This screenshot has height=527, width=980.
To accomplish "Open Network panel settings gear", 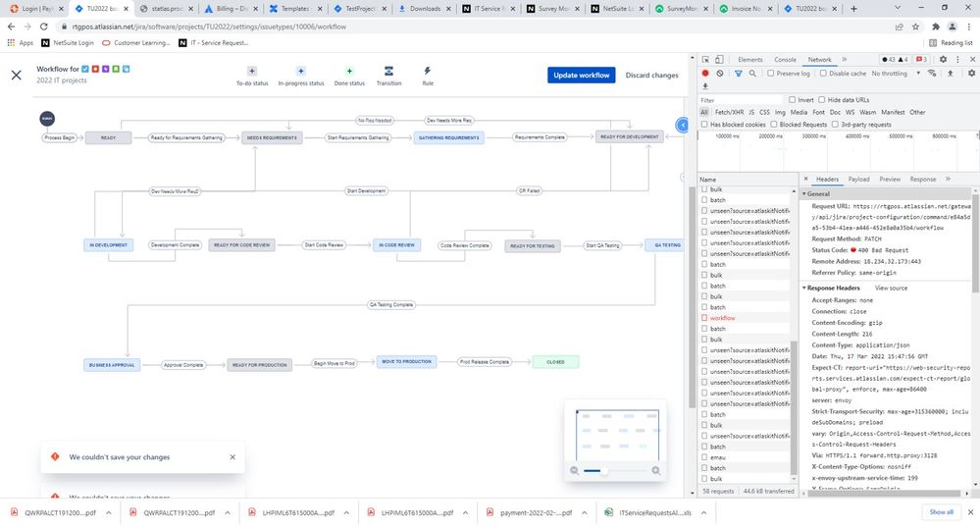I will coord(971,74).
